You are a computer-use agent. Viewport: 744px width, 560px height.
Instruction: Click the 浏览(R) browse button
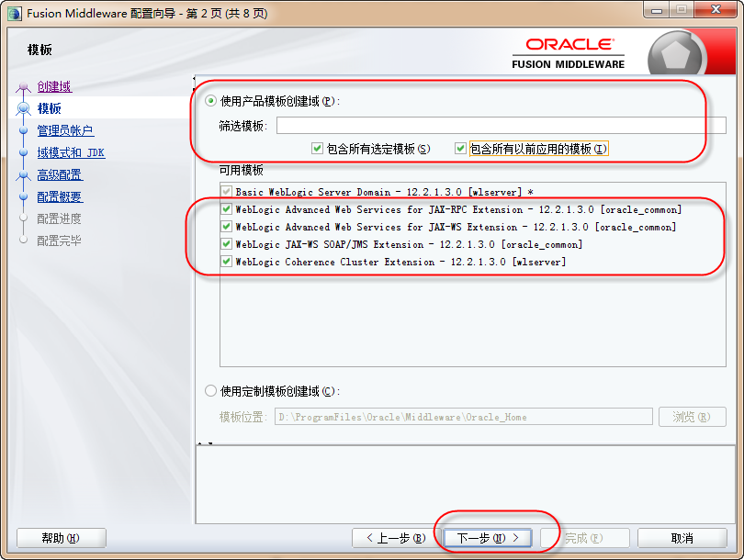[x=692, y=417]
